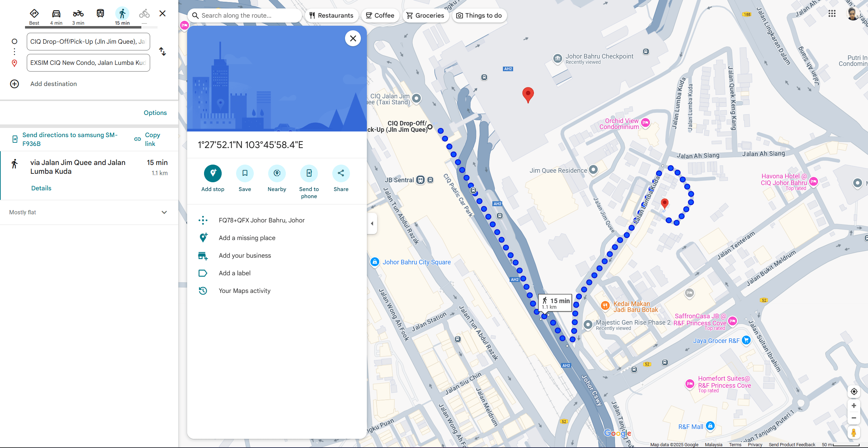Open route Details link
The width and height of the screenshot is (868, 448).
[x=41, y=188]
